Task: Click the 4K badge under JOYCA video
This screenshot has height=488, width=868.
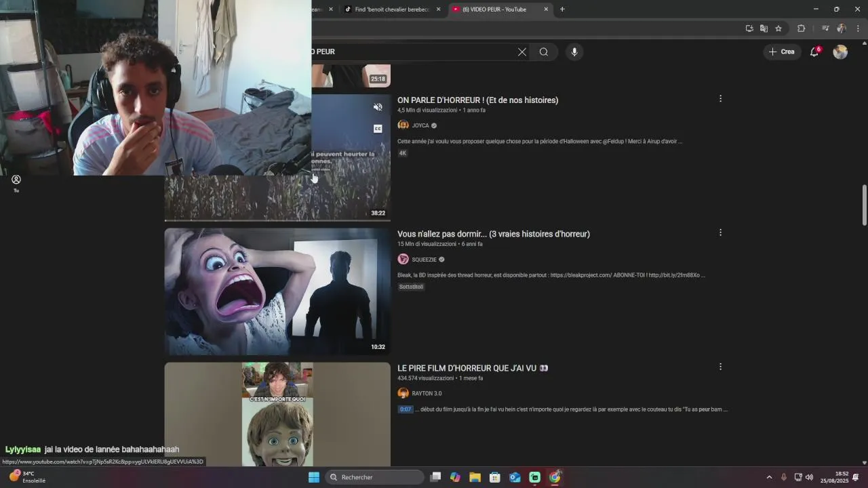Action: 402,153
